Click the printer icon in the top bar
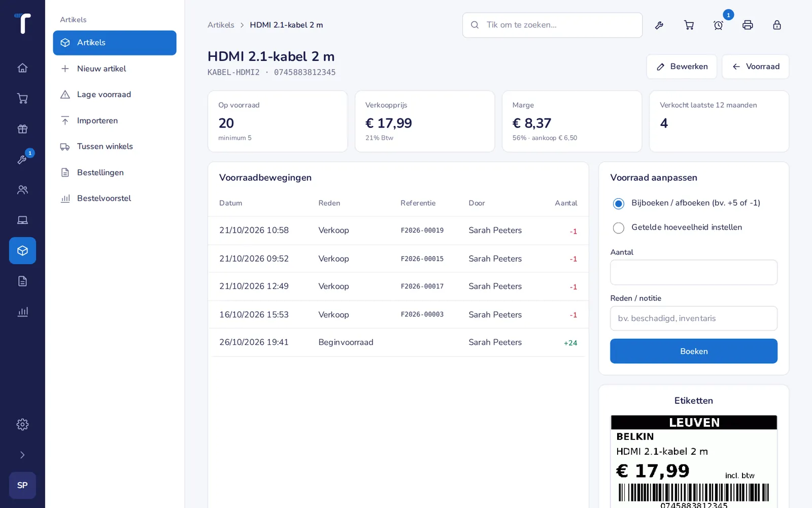Viewport: 812px width, 508px height. 748,25
